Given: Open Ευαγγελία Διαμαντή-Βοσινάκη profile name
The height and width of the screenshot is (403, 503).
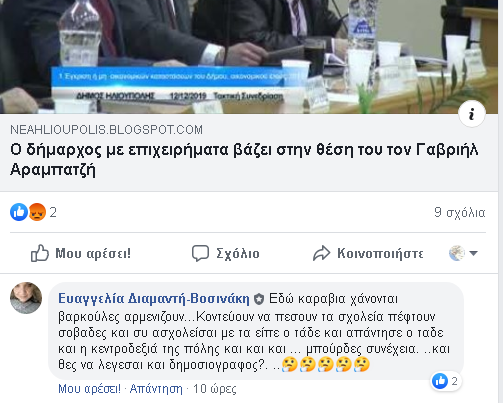Looking at the screenshot, I should (154, 298).
